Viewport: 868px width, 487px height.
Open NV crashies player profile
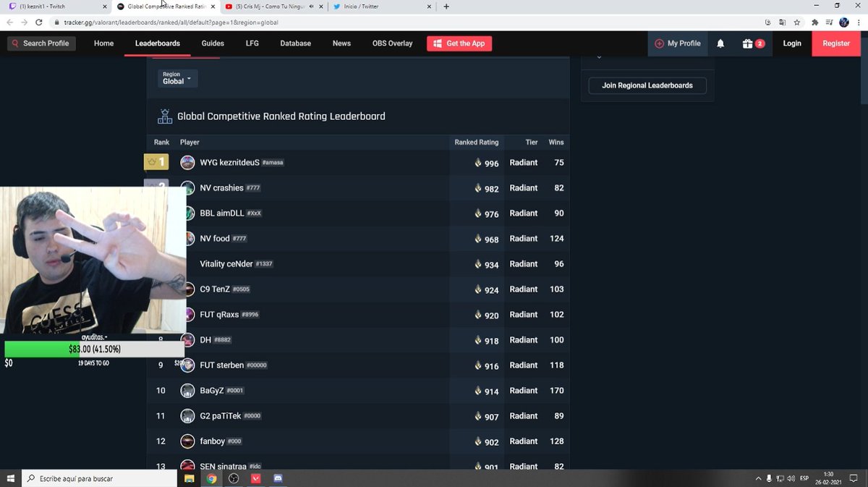tap(221, 188)
